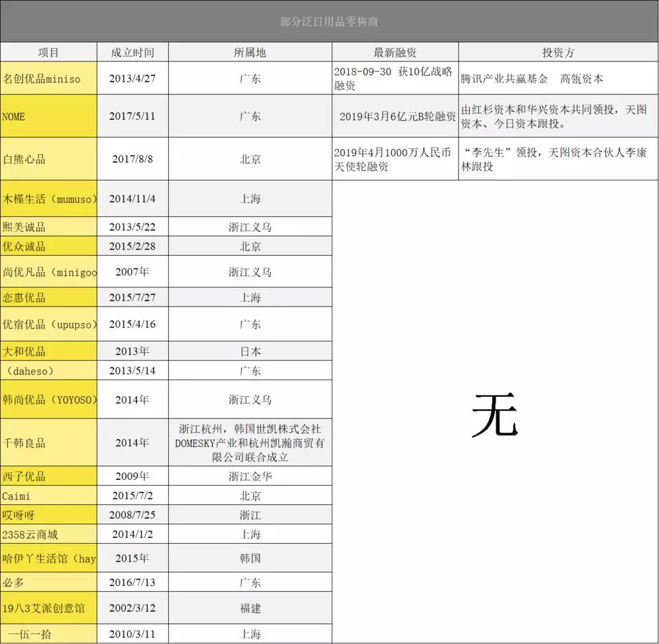The image size is (659, 644).
Task: Select the 19八3艾派创意馆 cell
Action: [49, 608]
